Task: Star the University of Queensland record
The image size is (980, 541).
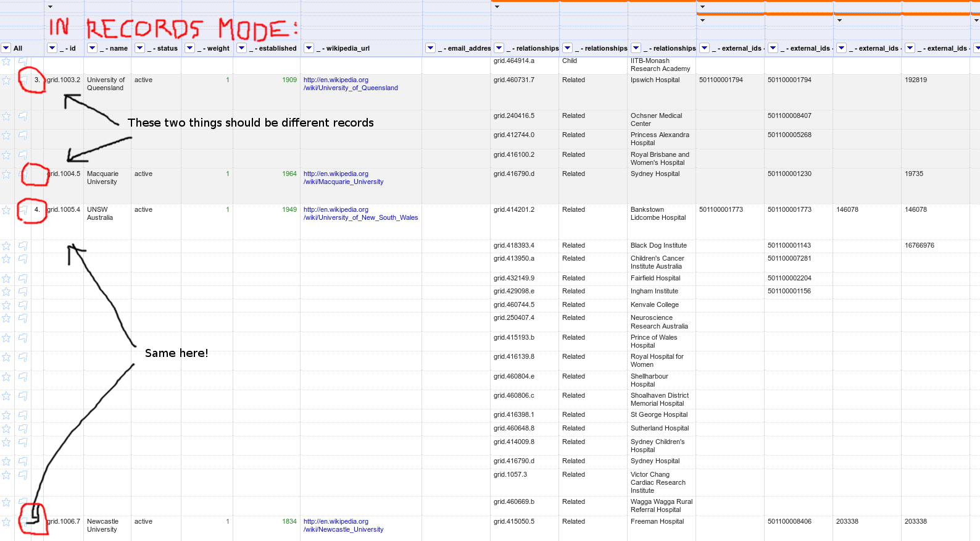Action: [x=6, y=80]
